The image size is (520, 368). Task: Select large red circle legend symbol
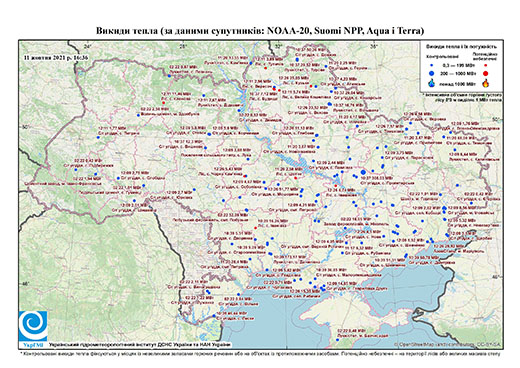[485, 73]
